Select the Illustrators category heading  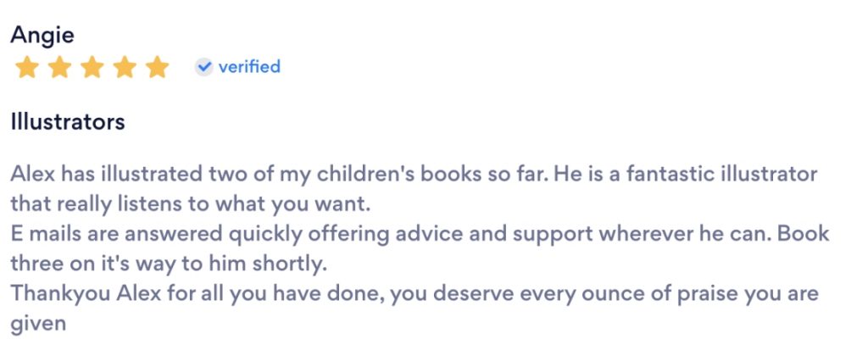click(x=68, y=122)
